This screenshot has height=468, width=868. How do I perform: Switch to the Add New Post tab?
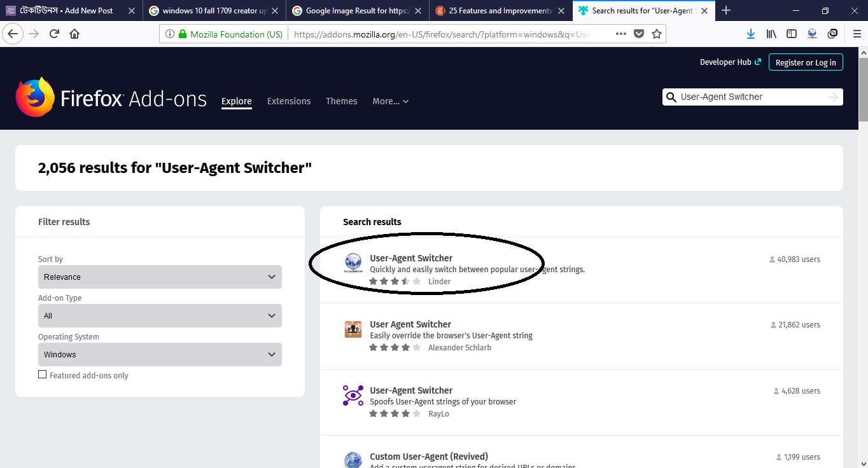click(71, 11)
